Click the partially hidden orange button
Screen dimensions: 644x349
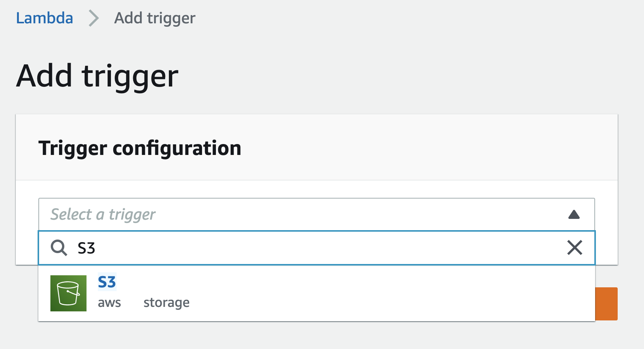coord(606,304)
